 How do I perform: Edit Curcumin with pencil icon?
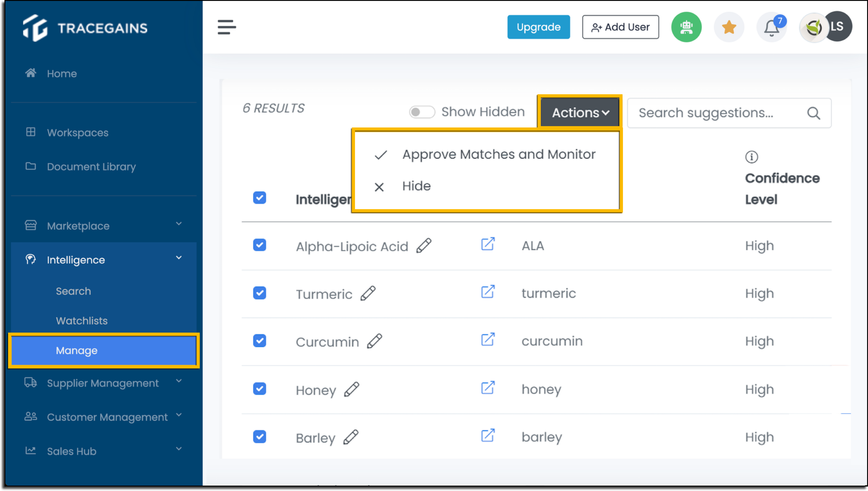click(x=374, y=341)
